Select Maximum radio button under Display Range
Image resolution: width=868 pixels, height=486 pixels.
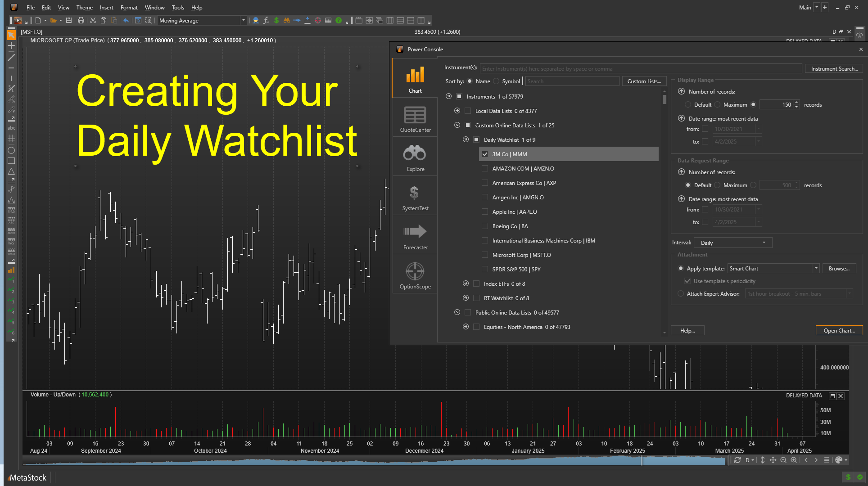pyautogui.click(x=718, y=104)
